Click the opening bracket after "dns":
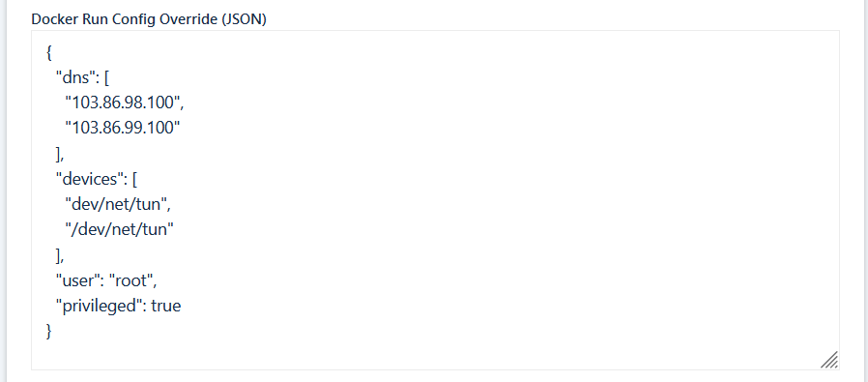The height and width of the screenshot is (382, 868). coord(107,78)
